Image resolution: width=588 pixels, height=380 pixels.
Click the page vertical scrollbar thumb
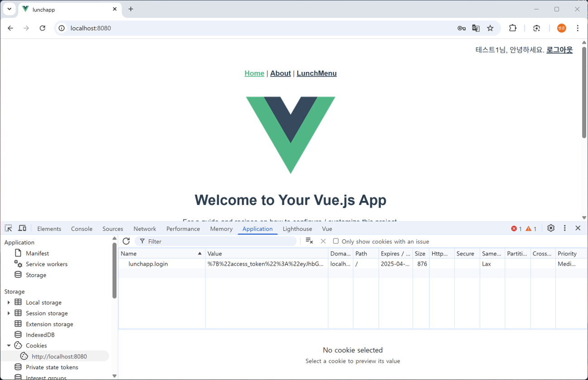[x=584, y=92]
